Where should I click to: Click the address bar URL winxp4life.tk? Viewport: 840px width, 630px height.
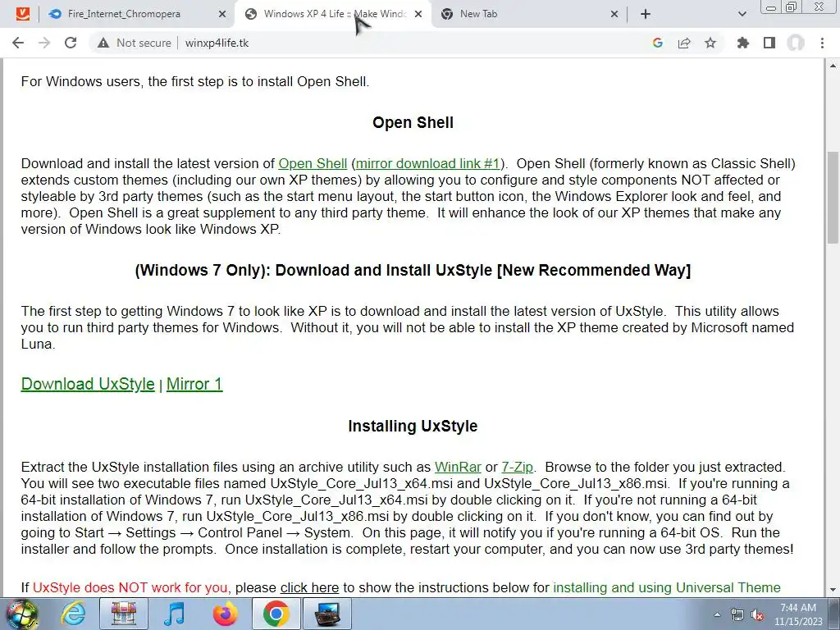pos(217,43)
